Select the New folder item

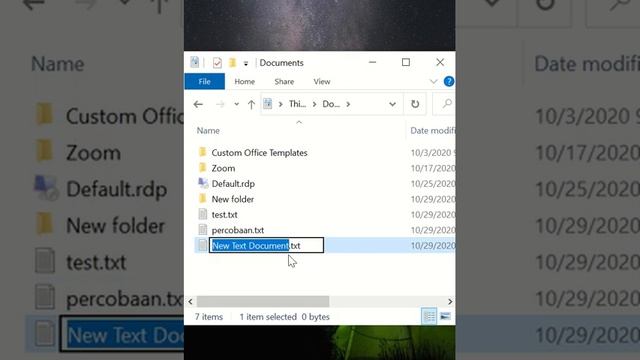click(232, 199)
